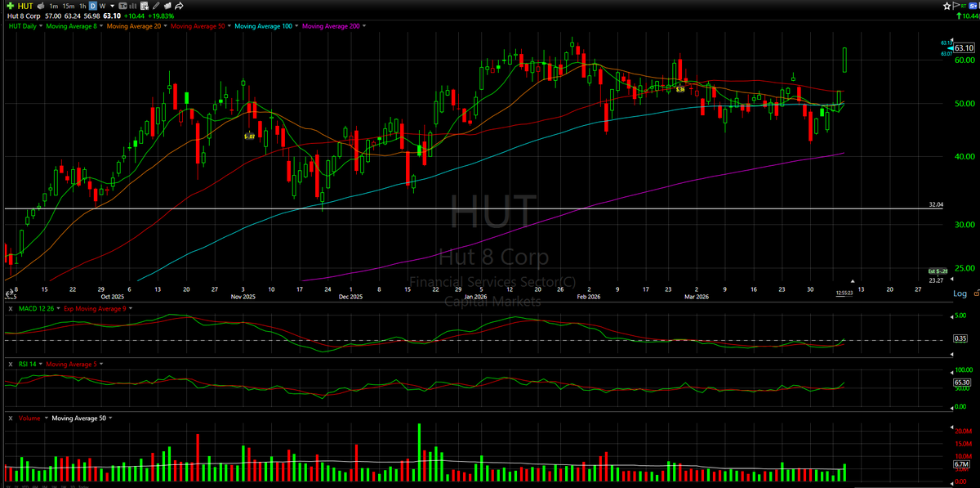The height and width of the screenshot is (488, 980).
Task: Click the green up-arrow 10.44 change
Action: 967,16
